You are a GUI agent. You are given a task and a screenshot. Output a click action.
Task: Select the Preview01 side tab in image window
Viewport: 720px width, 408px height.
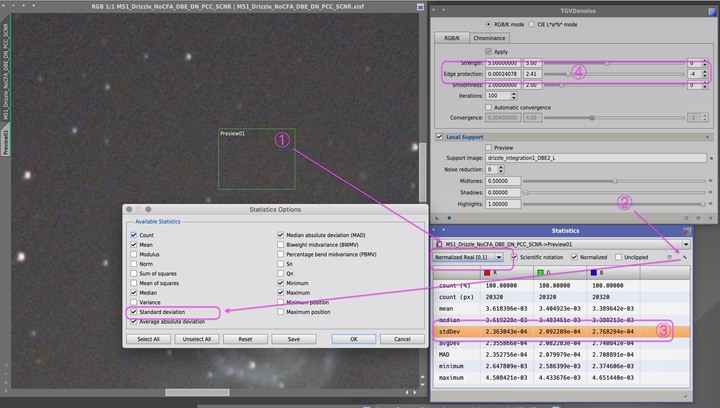(x=6, y=141)
